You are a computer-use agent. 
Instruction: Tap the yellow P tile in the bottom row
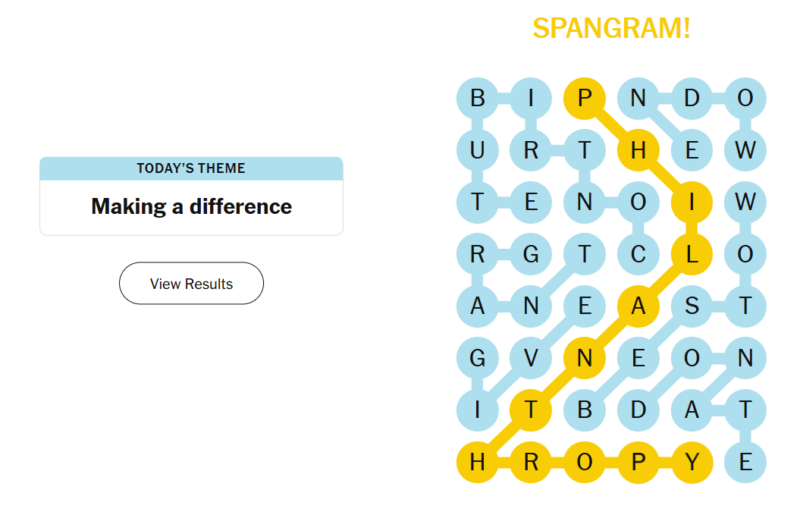pyautogui.click(x=638, y=462)
